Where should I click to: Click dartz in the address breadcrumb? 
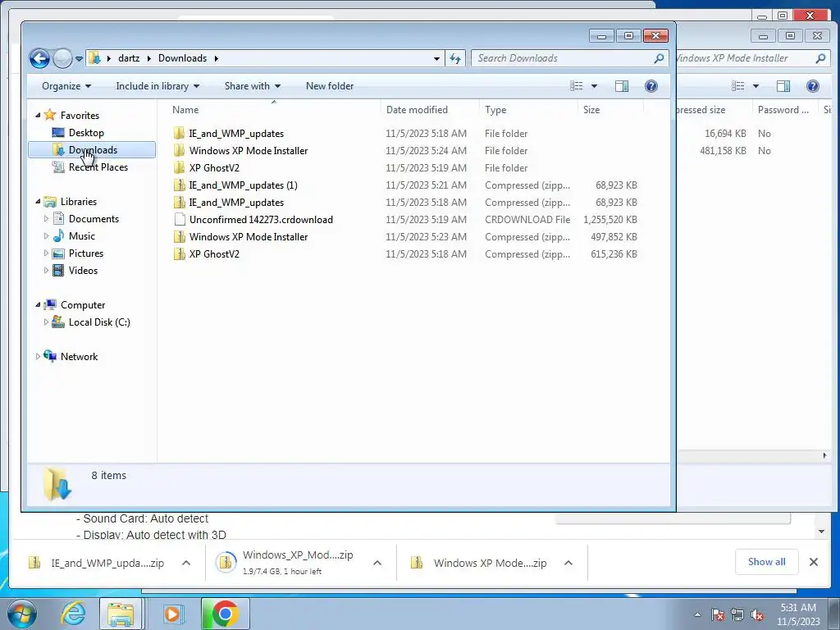click(x=129, y=58)
